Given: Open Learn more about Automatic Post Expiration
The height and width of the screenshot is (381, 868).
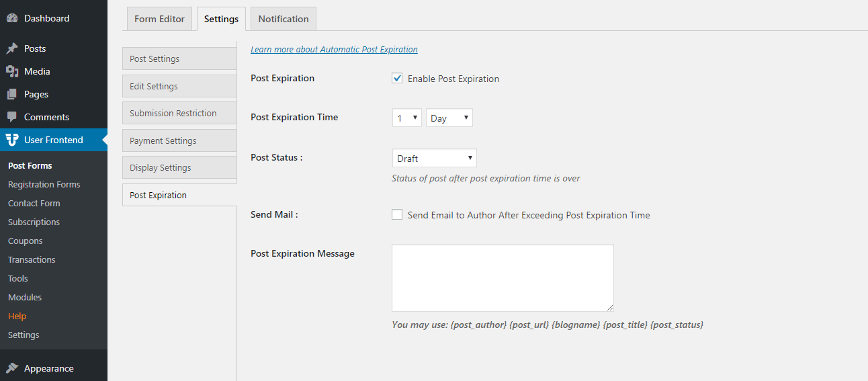Looking at the screenshot, I should point(334,49).
